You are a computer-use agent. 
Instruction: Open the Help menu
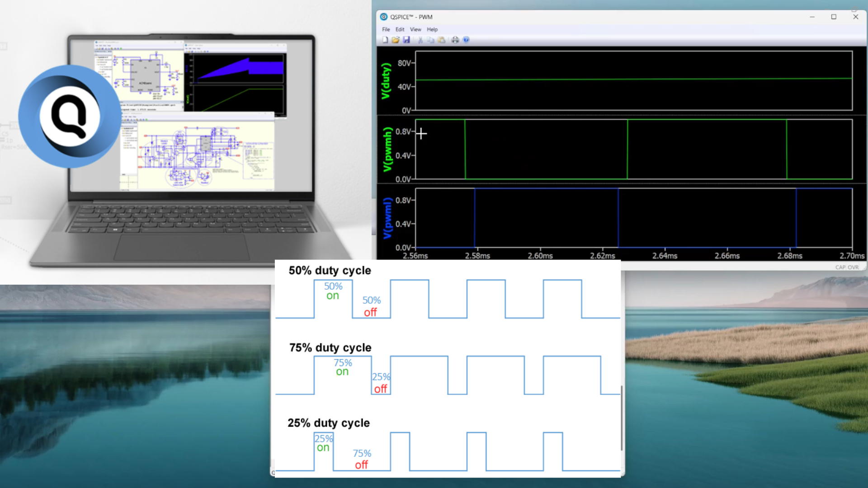coord(432,29)
